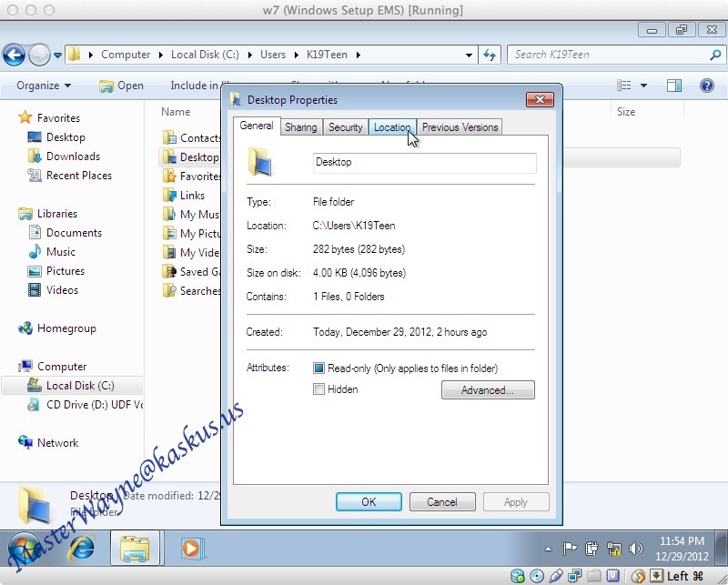Close the Desktop Properties dialog
Viewport: 728px width, 585px height.
click(540, 99)
